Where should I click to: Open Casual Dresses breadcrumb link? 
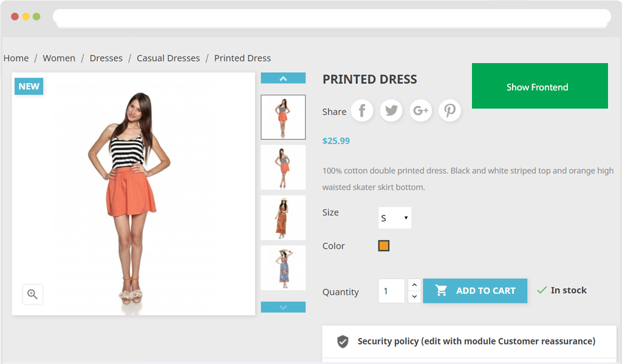168,58
